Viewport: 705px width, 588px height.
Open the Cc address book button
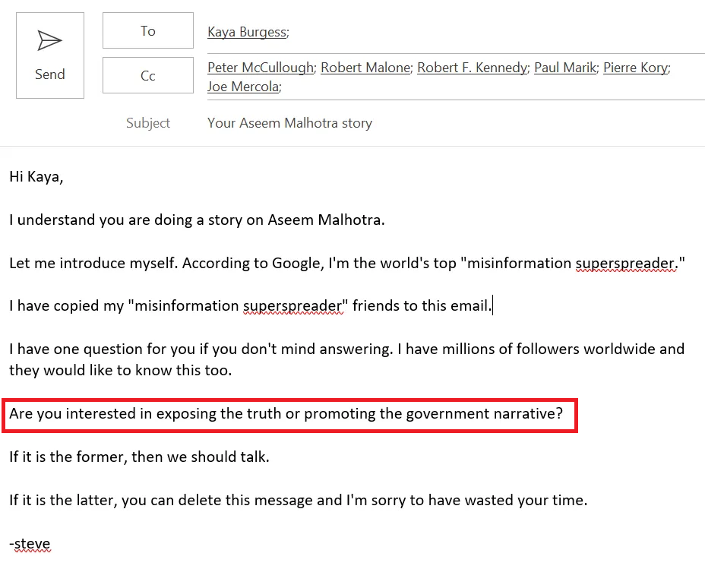[x=148, y=75]
